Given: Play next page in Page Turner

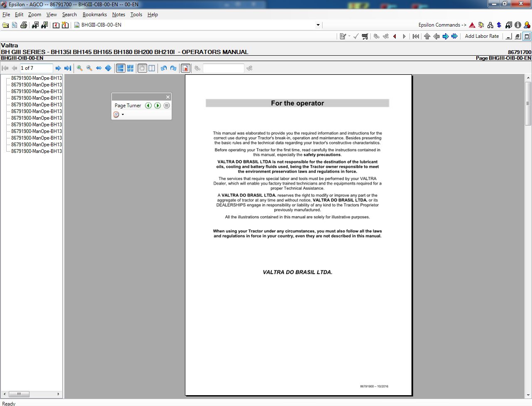Looking at the screenshot, I should [158, 106].
